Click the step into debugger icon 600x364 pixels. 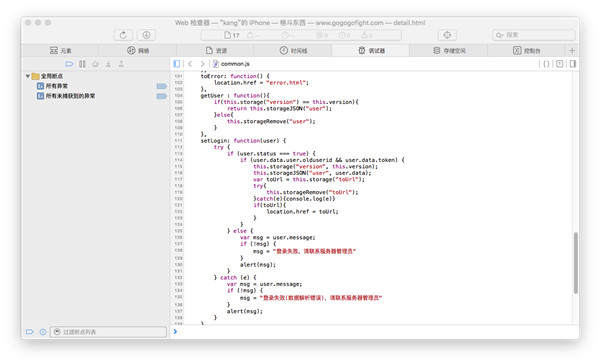[x=108, y=64]
